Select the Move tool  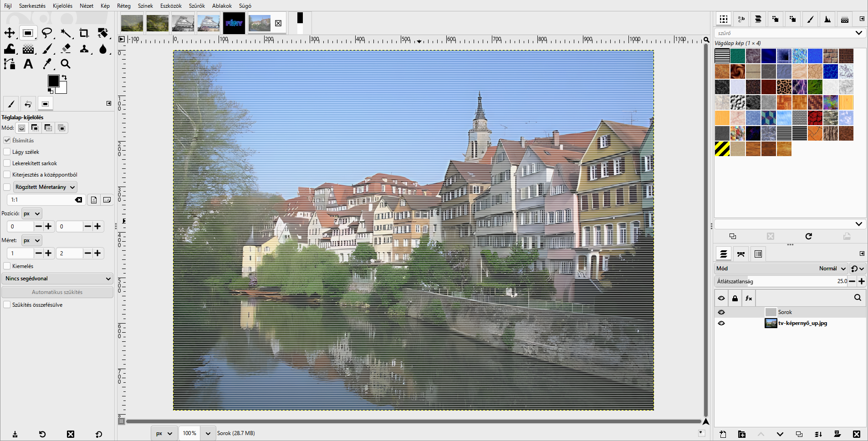point(10,33)
